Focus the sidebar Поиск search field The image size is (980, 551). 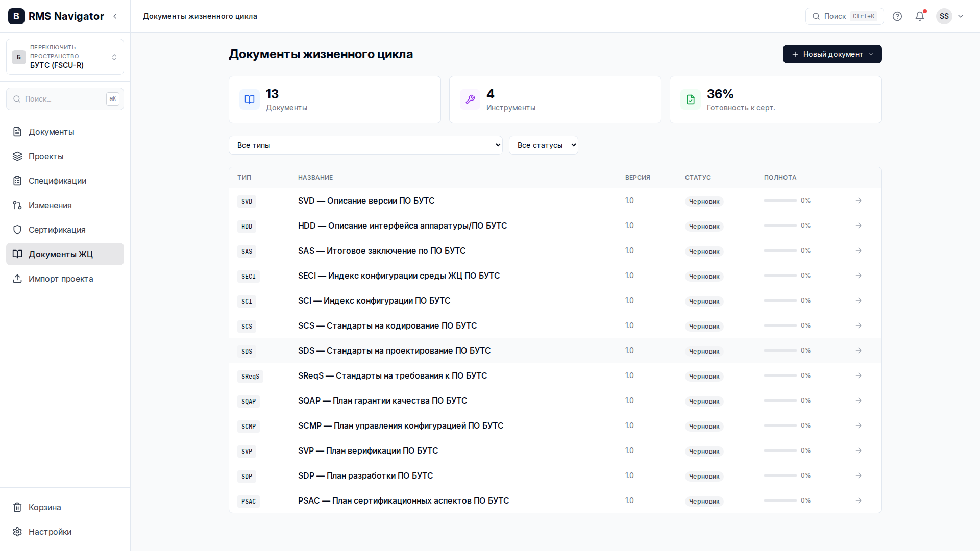[x=65, y=99]
